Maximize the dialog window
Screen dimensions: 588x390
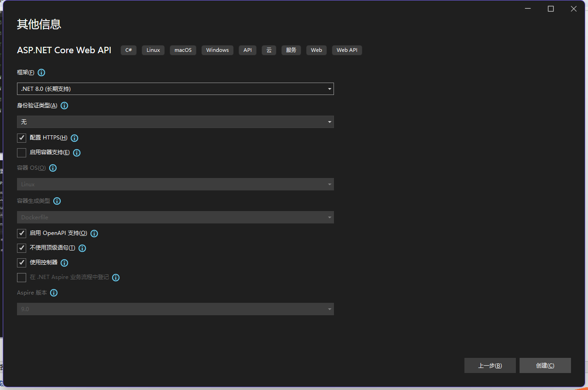551,9
